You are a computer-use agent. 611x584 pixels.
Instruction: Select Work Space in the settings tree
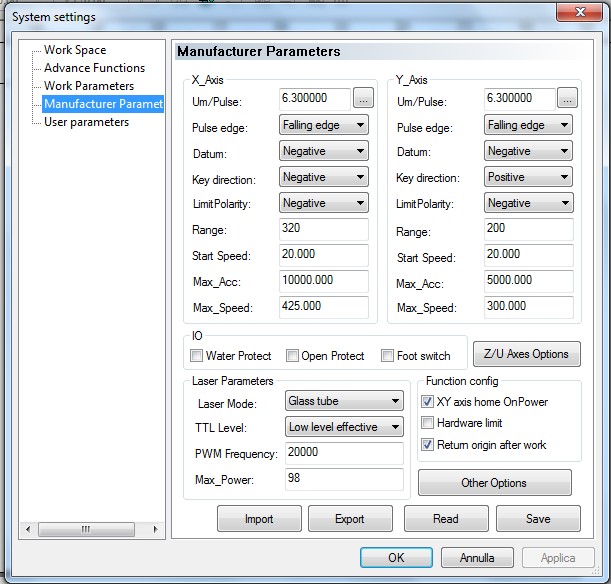point(75,50)
